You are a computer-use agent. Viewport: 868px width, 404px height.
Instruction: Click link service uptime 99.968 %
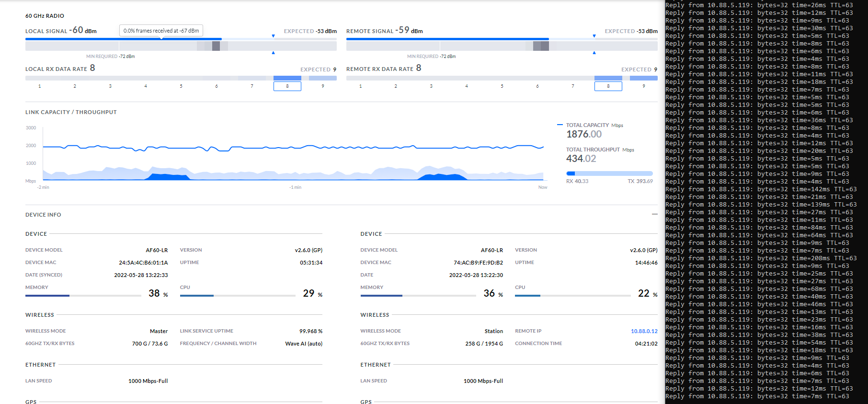311,331
